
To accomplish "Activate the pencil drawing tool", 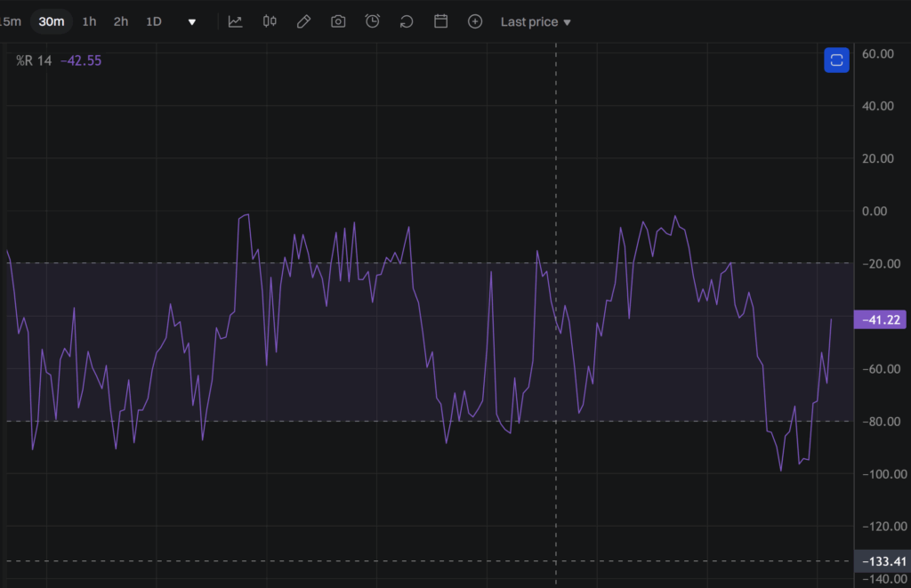I will [303, 21].
